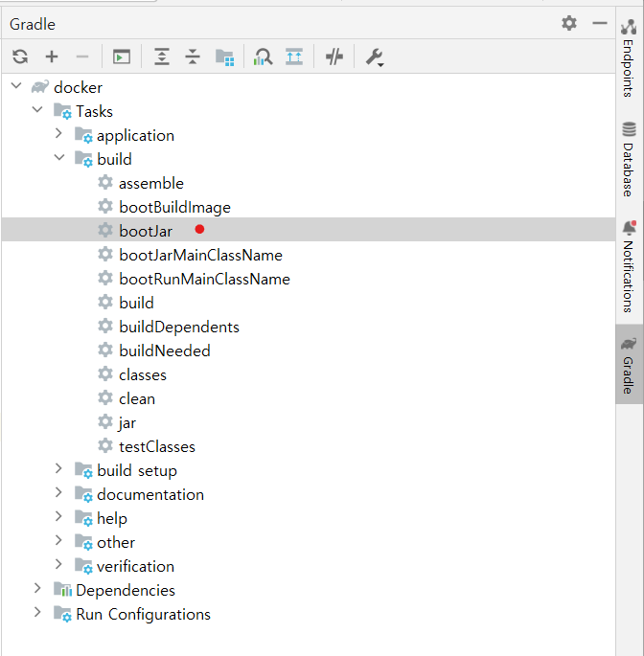Click Analyze Dependencies icon
The image size is (644, 656).
[263, 57]
